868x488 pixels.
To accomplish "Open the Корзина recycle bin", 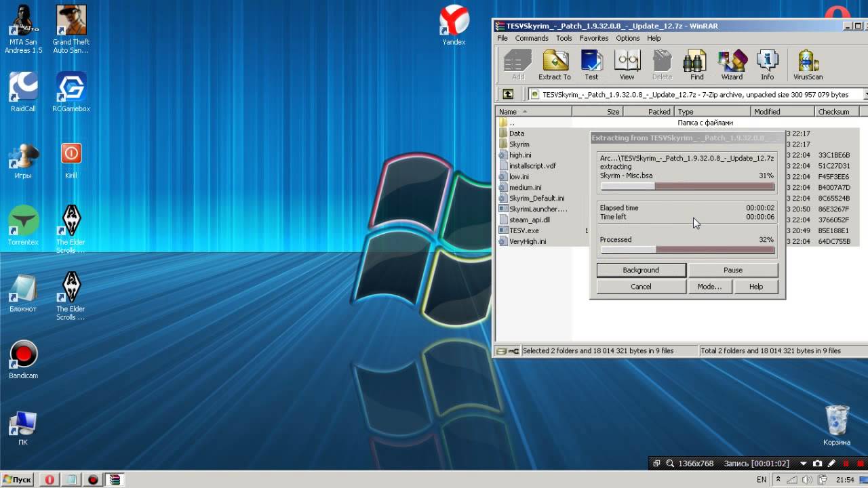I will click(x=837, y=424).
